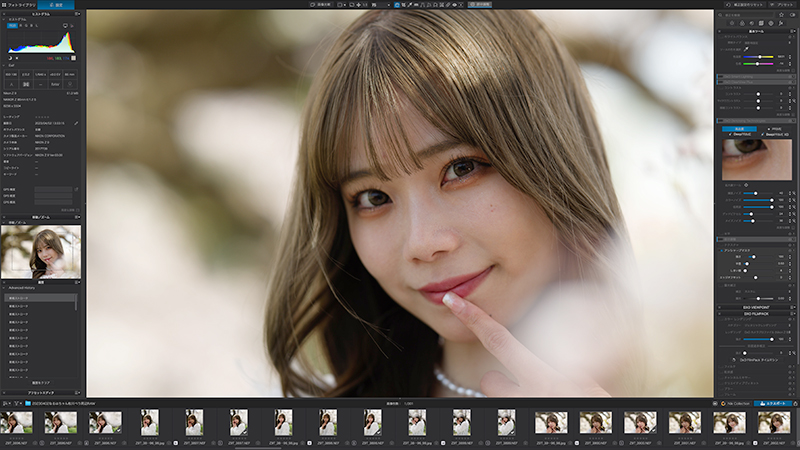The width and height of the screenshot is (800, 450).
Task: Click the favorites star icon in tool palette
Action: click(x=781, y=15)
